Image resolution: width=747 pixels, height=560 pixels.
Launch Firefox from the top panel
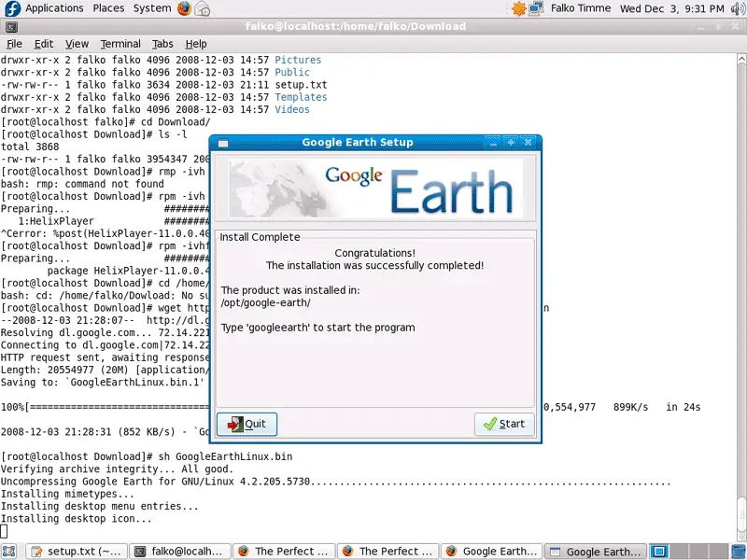pos(184,8)
